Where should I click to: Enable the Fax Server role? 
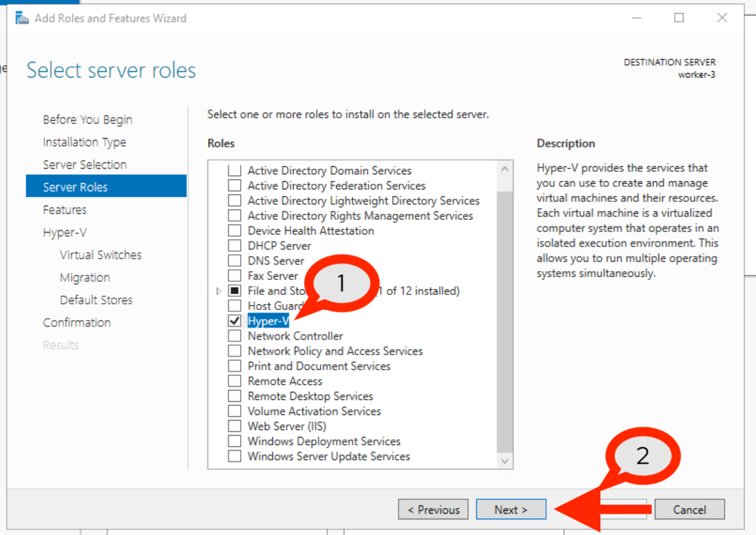(x=236, y=275)
